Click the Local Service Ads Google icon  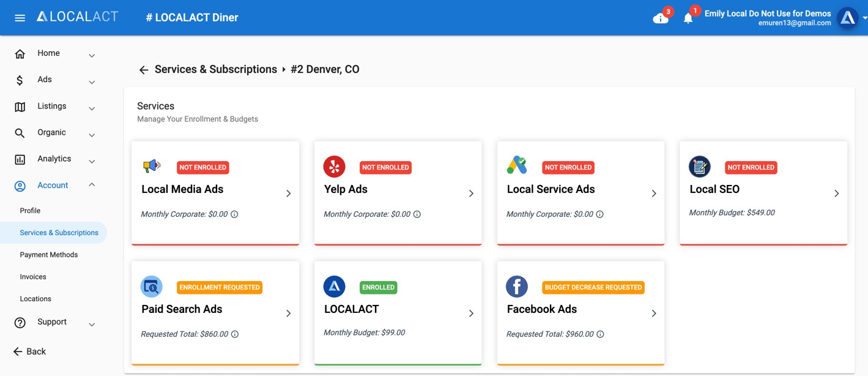(517, 165)
